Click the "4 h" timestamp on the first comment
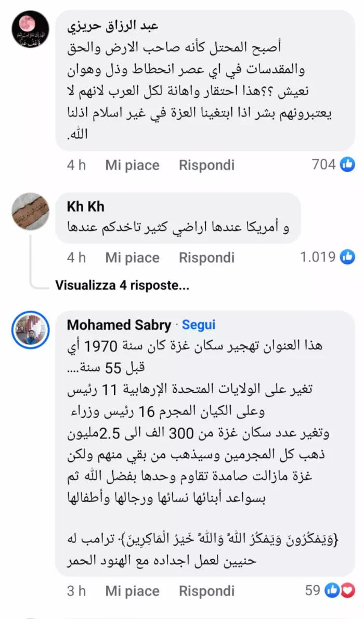 tap(76, 165)
